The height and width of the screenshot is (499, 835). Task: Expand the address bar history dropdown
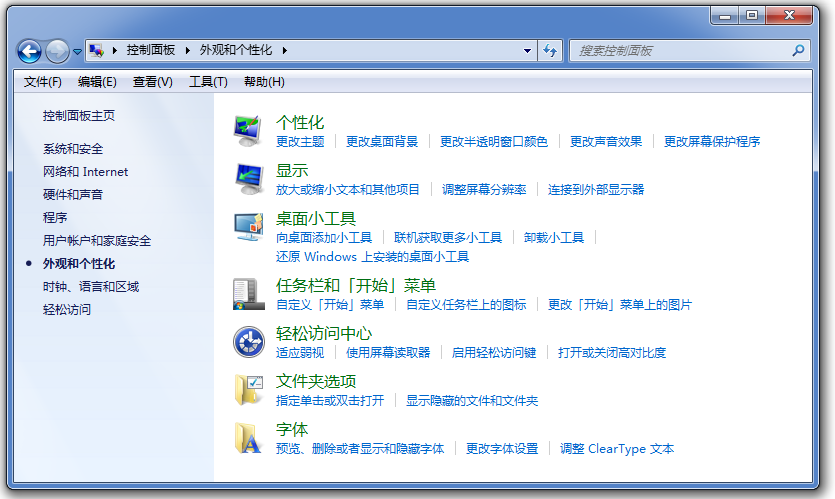coord(527,51)
